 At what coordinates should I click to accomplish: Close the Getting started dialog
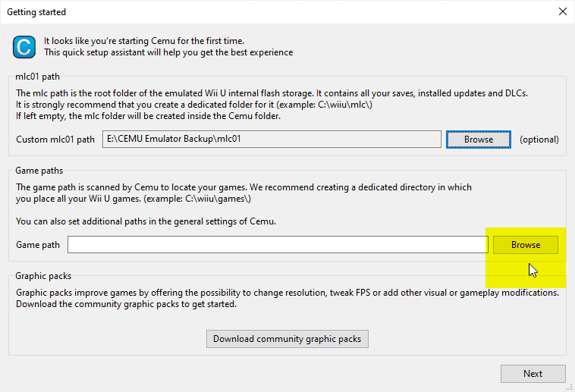tap(562, 12)
